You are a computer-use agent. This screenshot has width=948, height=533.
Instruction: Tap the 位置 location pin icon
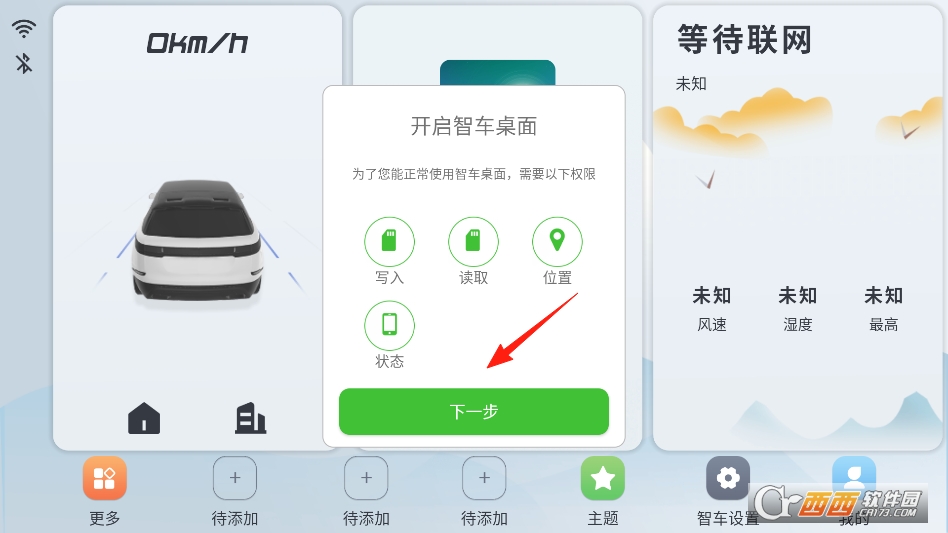click(557, 242)
